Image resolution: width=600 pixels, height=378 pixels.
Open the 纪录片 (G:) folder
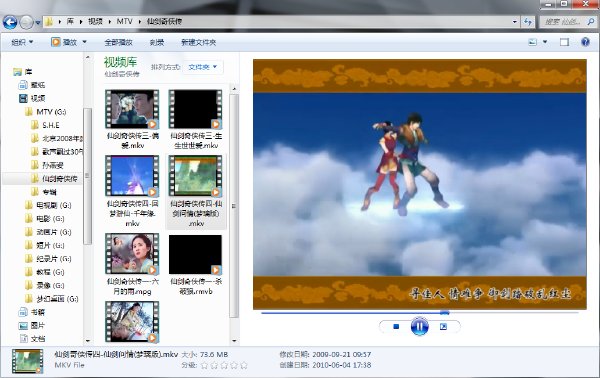(x=48, y=259)
